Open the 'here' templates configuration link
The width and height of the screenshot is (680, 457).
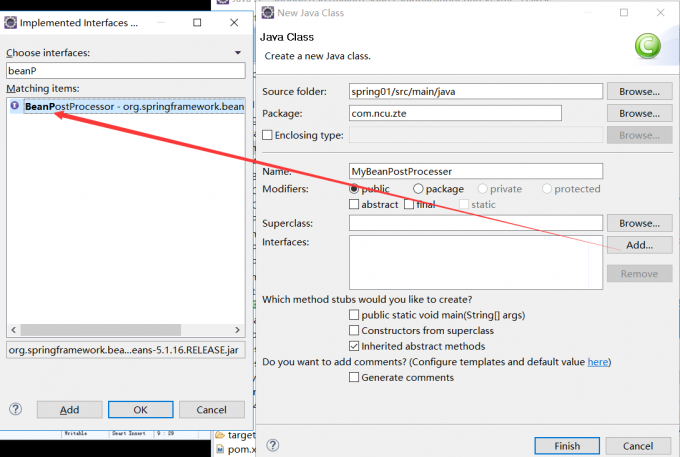pyautogui.click(x=598, y=362)
